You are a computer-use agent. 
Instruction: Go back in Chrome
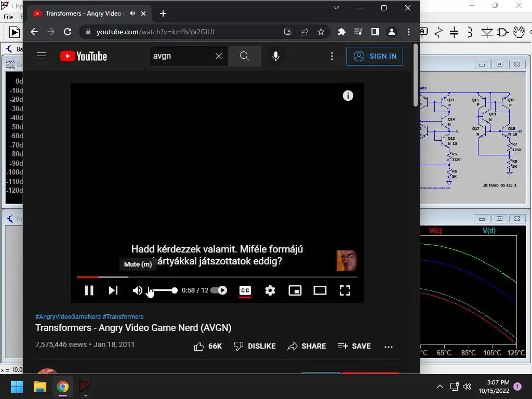point(34,32)
